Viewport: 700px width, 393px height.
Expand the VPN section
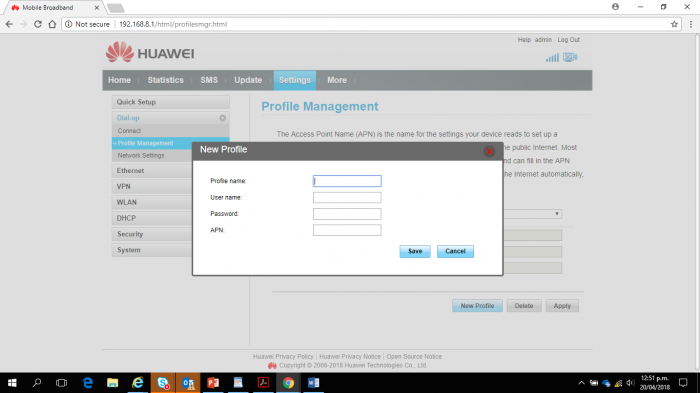[x=152, y=186]
